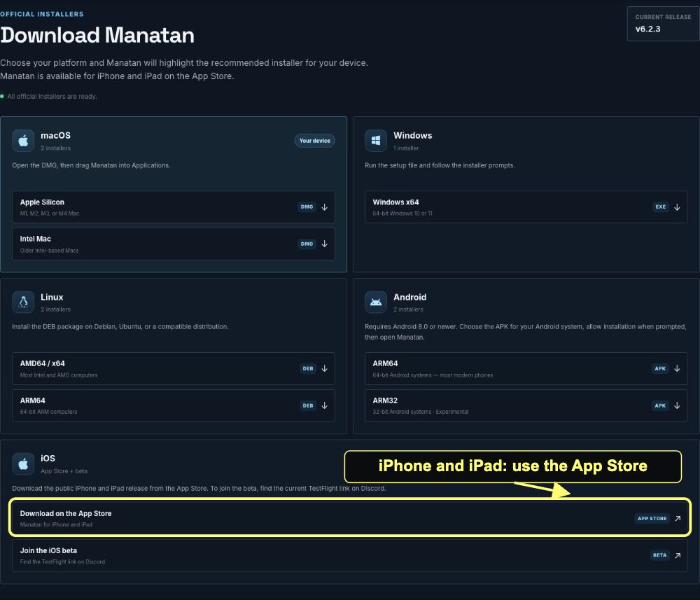Click the iOS Apple logo icon
Image resolution: width=700 pixels, height=600 pixels.
pos(23,464)
